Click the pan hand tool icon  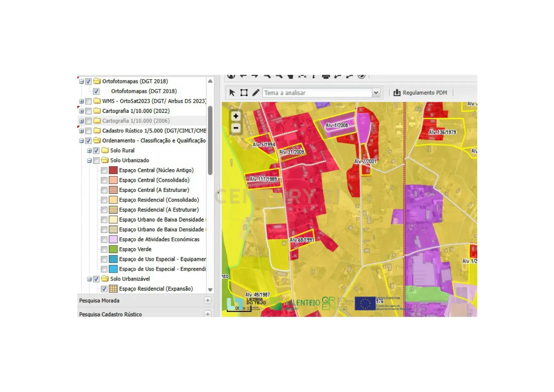pyautogui.click(x=290, y=76)
